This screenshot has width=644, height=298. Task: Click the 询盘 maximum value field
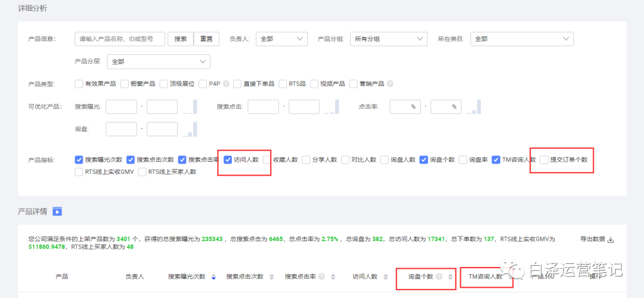(x=162, y=129)
